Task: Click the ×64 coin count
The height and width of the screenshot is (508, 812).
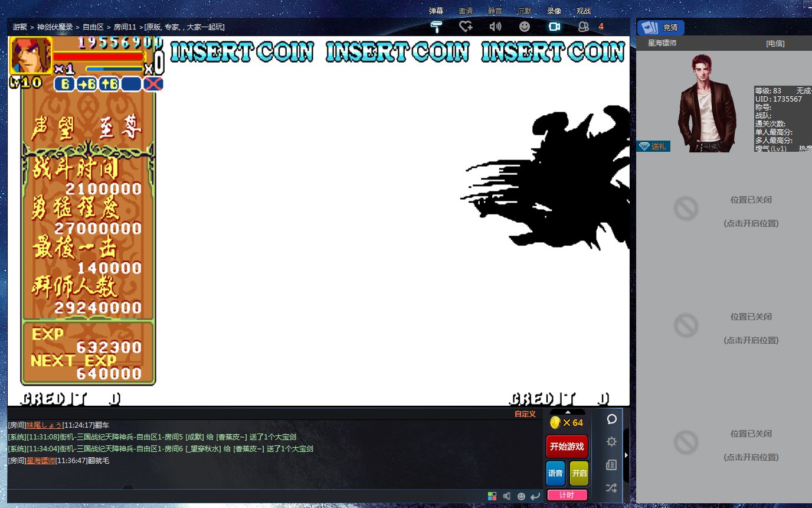Action: point(573,423)
